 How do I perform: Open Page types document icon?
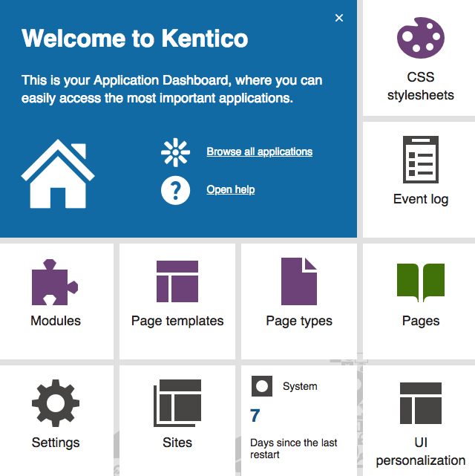click(x=299, y=281)
